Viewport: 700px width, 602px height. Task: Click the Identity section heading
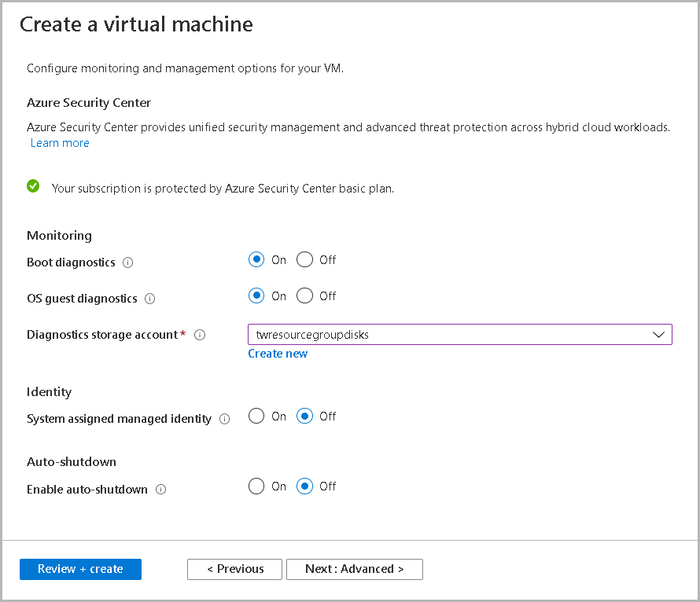point(49,392)
